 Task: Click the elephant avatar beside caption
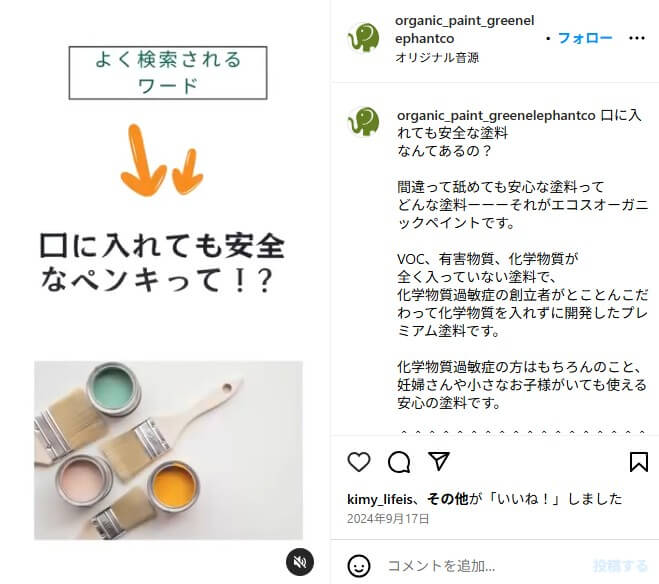point(364,121)
